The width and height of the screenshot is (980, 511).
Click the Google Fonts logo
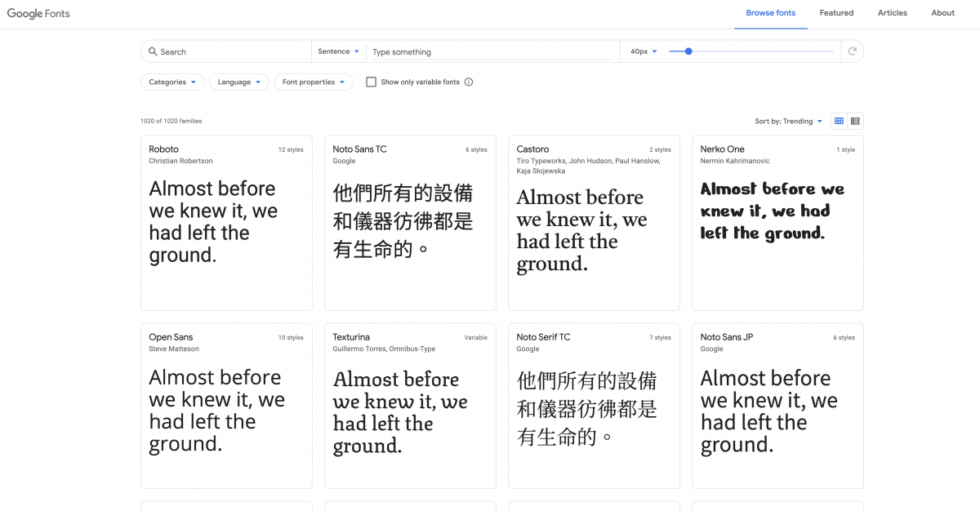[x=38, y=13]
